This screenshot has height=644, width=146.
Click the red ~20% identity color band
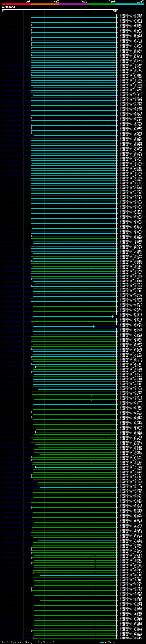(x=16, y=4)
